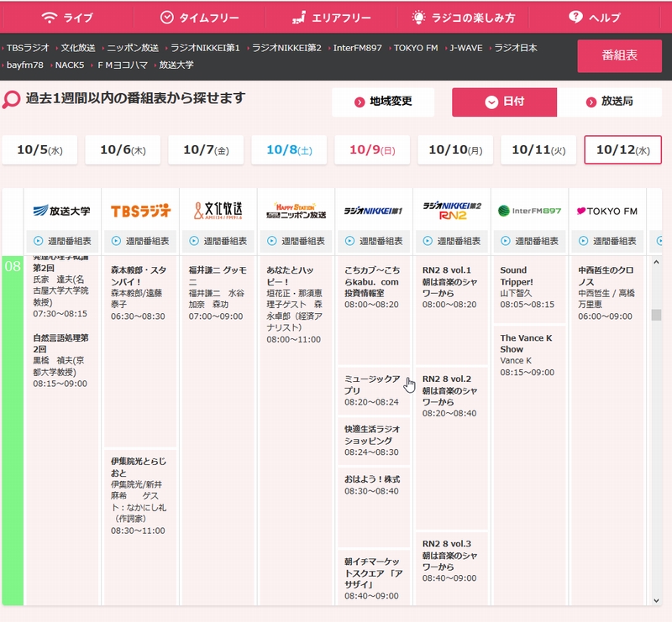Click the schedule scrollbar thumb

tap(656, 315)
